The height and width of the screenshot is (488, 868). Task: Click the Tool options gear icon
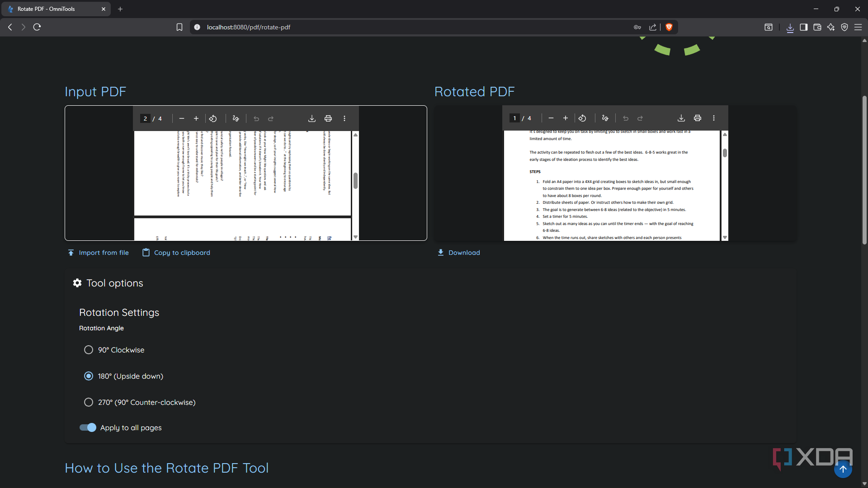point(77,283)
